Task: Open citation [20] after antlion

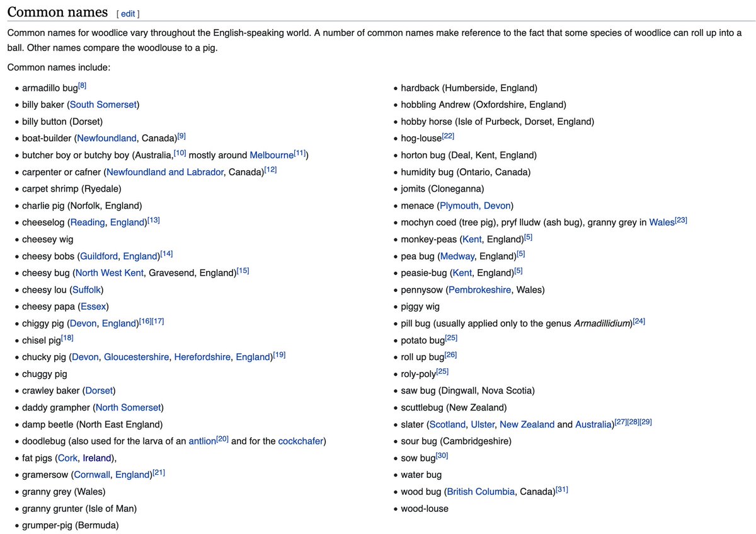Action: point(222,439)
